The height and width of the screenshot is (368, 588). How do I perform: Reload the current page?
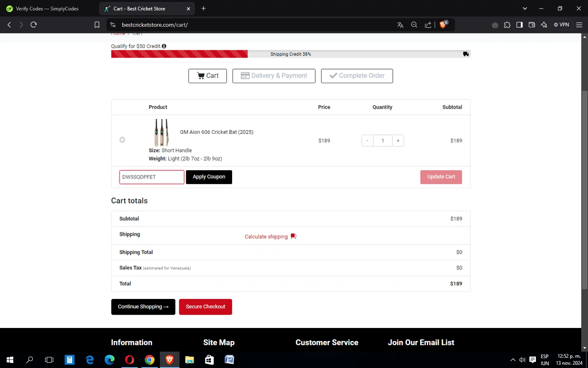[34, 25]
